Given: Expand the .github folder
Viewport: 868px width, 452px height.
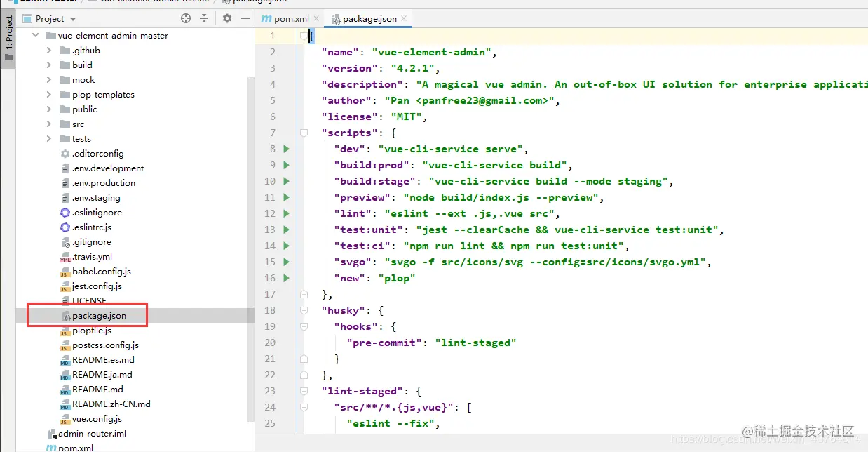Looking at the screenshot, I should point(48,50).
